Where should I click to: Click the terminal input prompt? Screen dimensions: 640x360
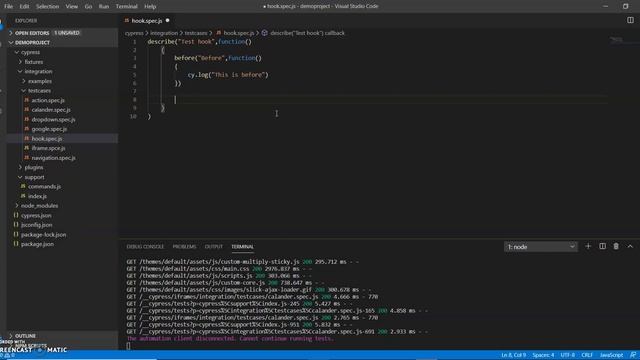point(129,346)
